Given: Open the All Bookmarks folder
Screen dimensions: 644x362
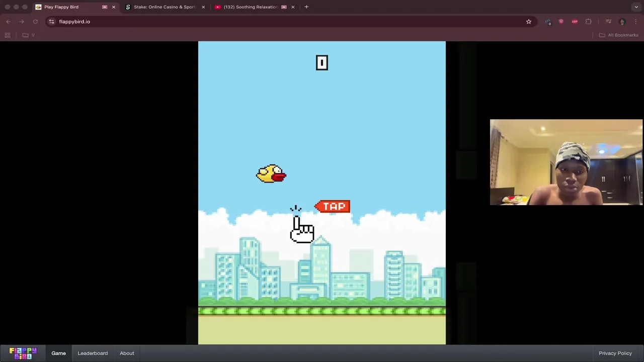Looking at the screenshot, I should click(619, 35).
